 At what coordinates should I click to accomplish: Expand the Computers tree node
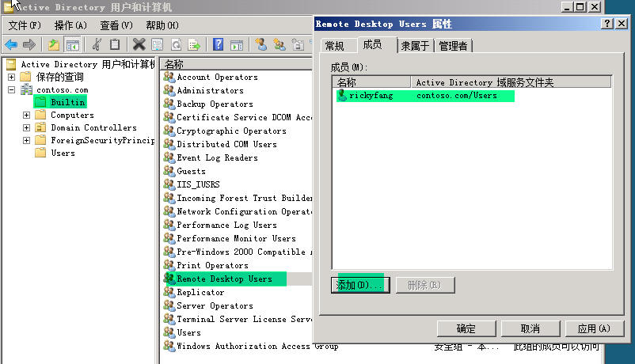(27, 115)
